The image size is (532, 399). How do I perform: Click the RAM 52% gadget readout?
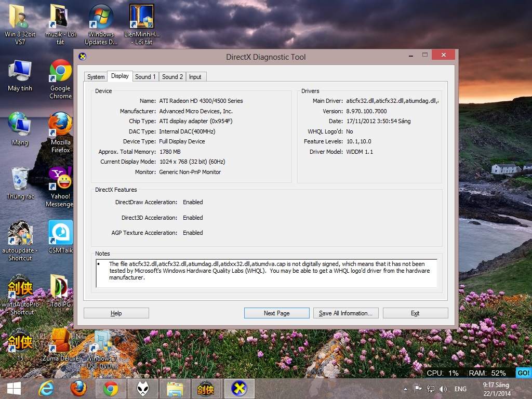coord(487,373)
